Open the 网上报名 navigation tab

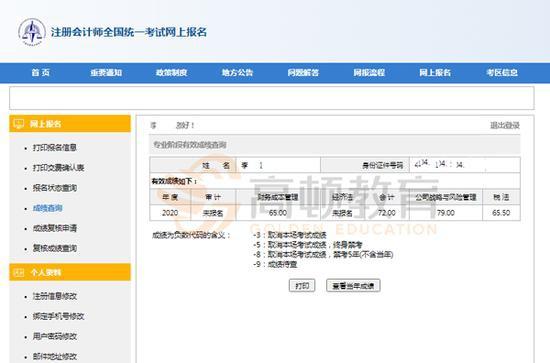click(x=435, y=73)
